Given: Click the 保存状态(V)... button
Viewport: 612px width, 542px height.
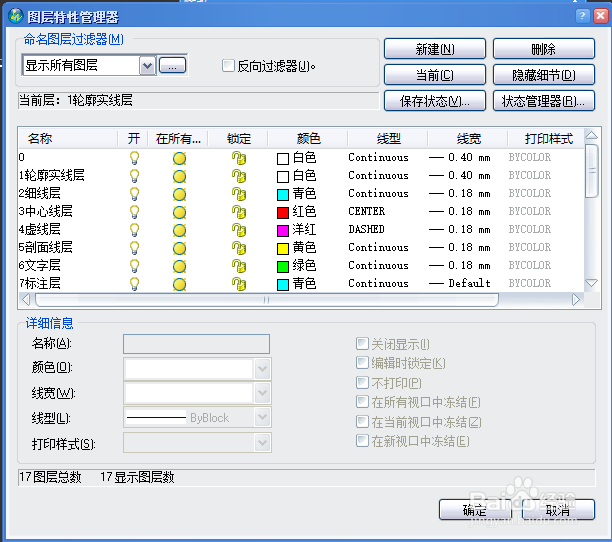Looking at the screenshot, I should (435, 101).
